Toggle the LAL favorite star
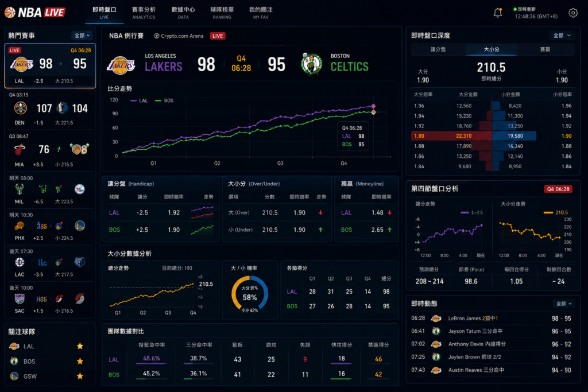 (80, 346)
